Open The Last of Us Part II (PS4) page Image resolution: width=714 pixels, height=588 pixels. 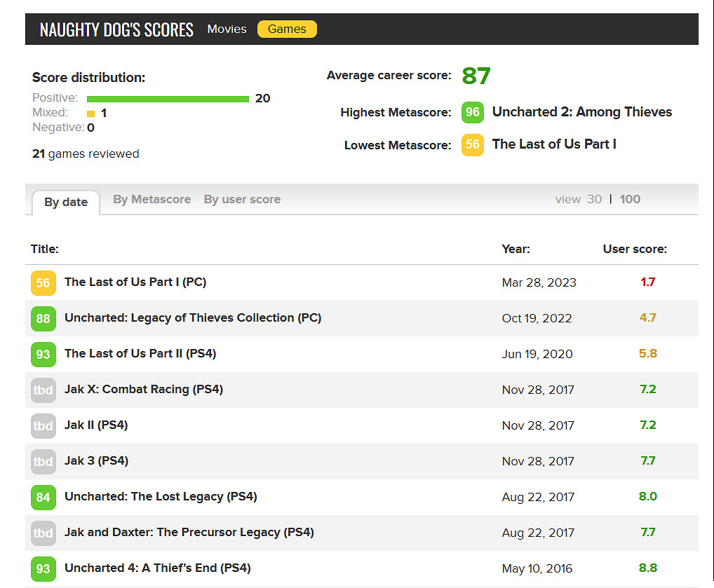140,354
